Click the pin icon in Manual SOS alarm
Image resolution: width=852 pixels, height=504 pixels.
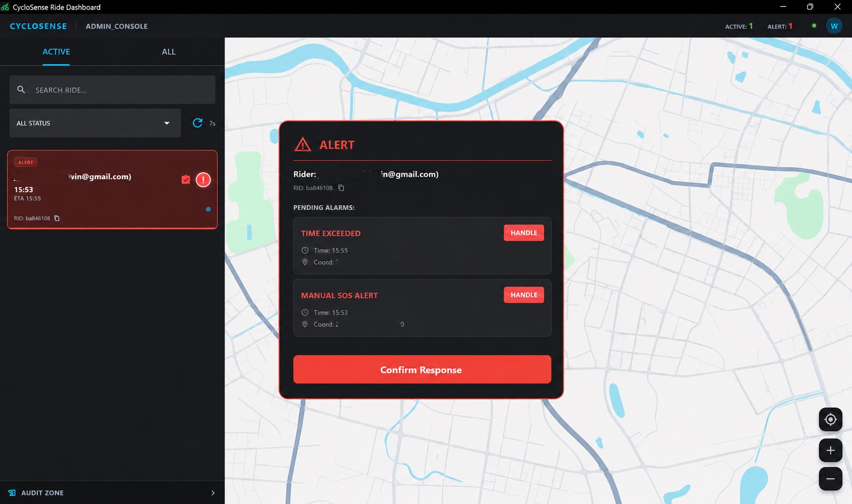point(305,324)
